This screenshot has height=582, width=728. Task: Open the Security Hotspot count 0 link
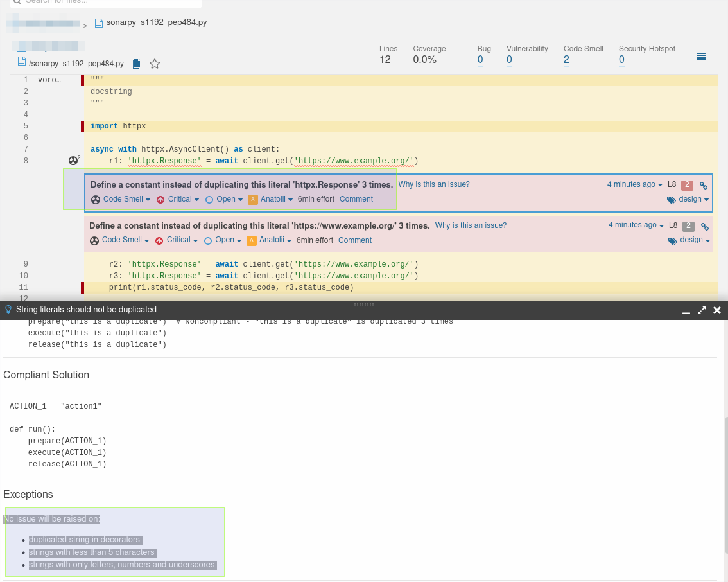coord(621,60)
